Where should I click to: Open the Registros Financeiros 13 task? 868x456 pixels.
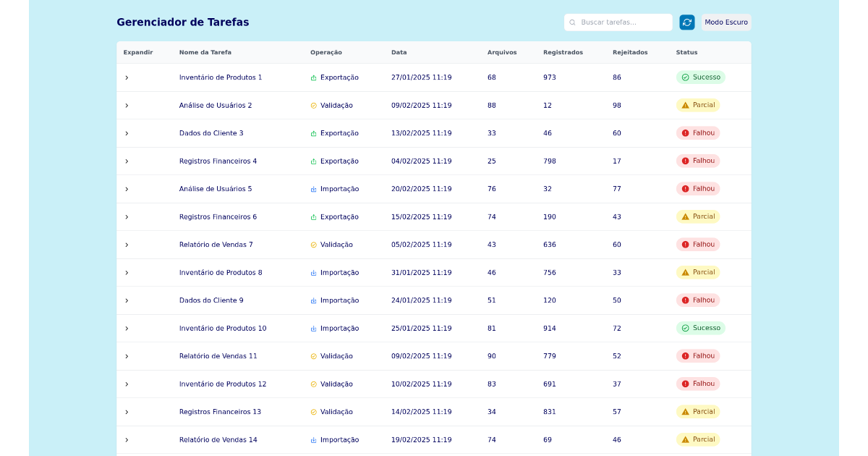point(220,412)
